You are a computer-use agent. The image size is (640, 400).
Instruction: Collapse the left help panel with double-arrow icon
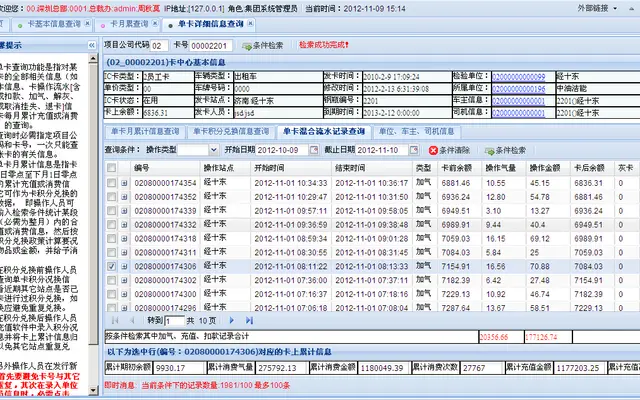(91, 45)
